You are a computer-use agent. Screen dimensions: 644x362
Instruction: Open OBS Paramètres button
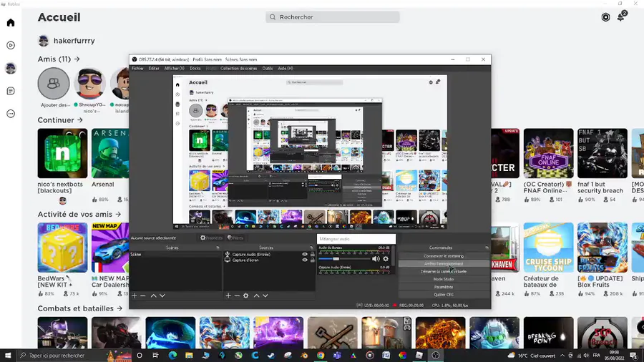(x=444, y=287)
